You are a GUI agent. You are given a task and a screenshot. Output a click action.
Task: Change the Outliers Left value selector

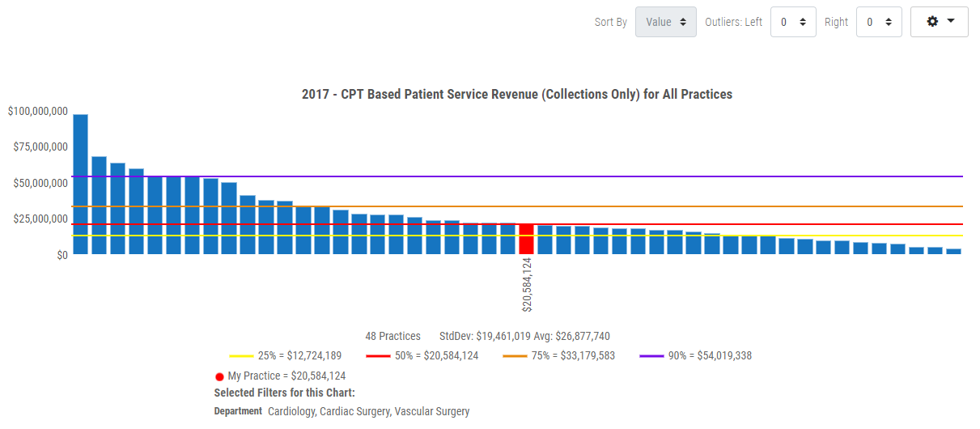(792, 22)
